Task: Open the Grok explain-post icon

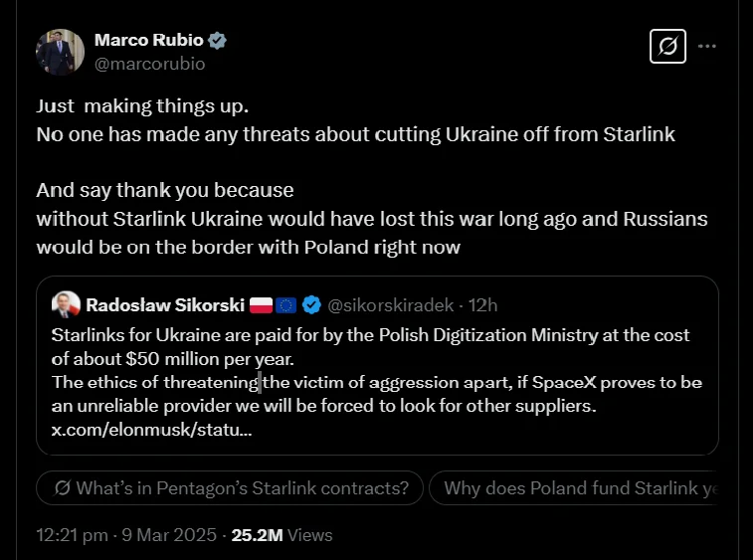Action: click(667, 46)
